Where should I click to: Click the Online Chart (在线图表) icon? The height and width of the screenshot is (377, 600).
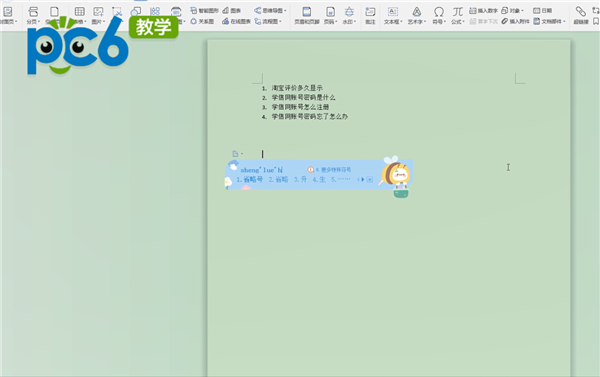(236, 21)
